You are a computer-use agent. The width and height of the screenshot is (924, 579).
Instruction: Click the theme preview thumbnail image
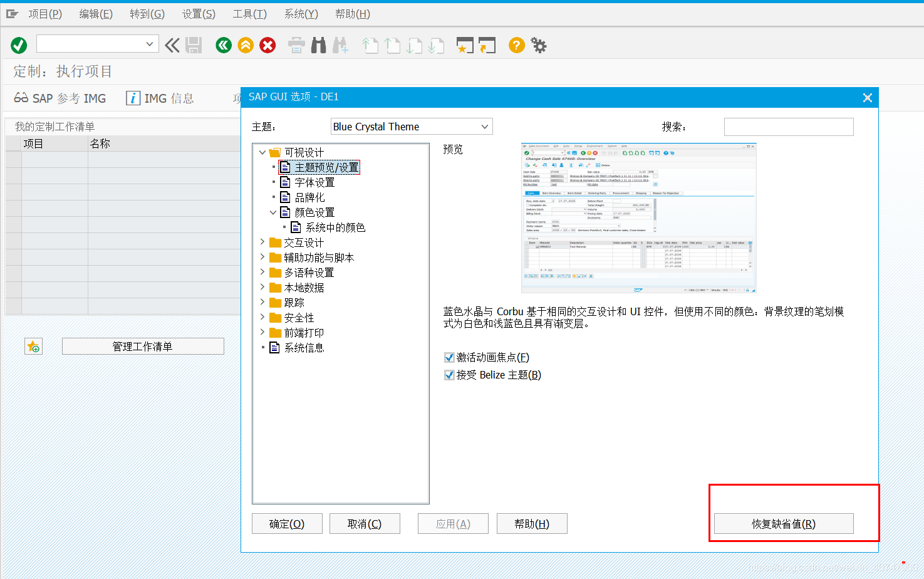tap(638, 218)
